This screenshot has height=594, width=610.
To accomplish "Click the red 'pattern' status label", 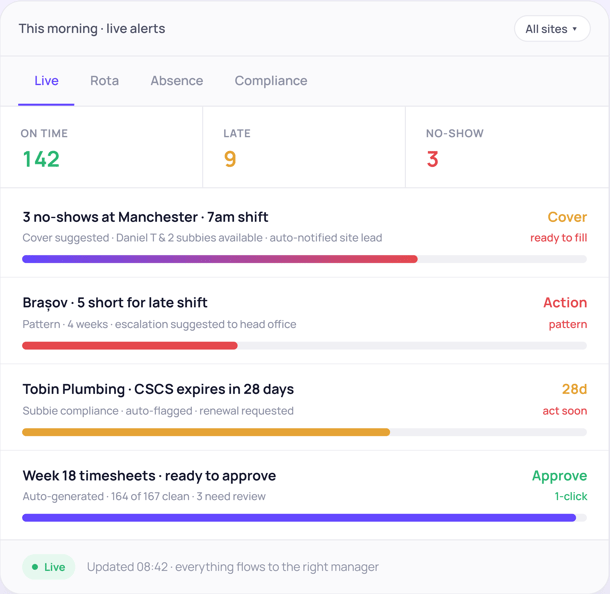I will coord(568,324).
